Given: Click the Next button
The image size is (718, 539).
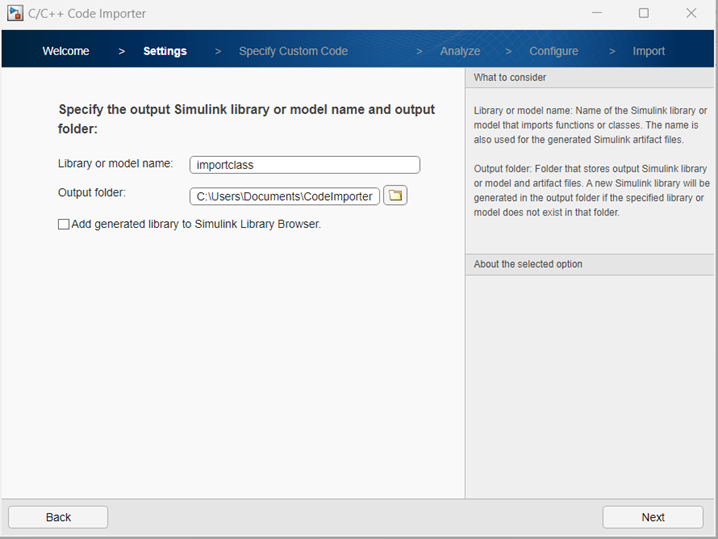Looking at the screenshot, I should (x=653, y=517).
